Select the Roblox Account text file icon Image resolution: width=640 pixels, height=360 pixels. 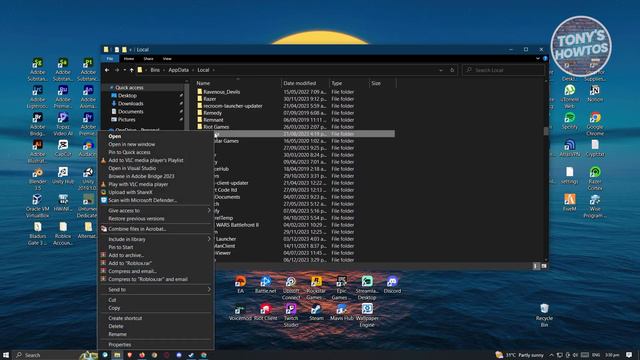click(x=63, y=233)
